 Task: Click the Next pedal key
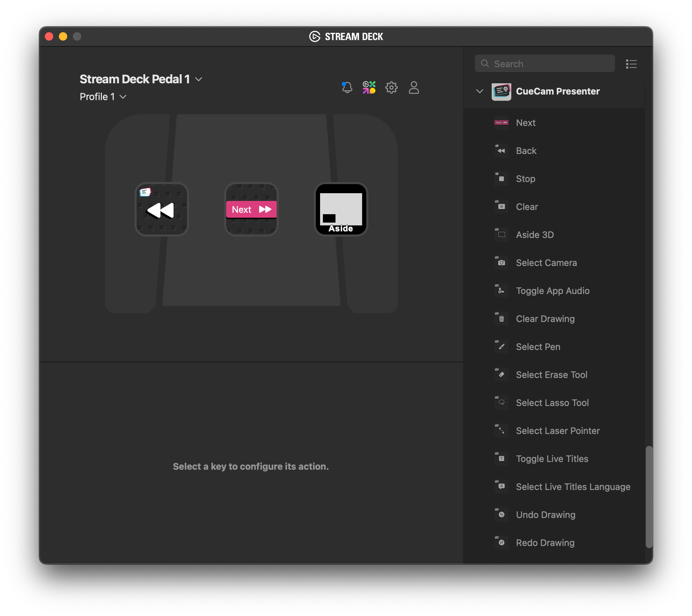click(251, 209)
